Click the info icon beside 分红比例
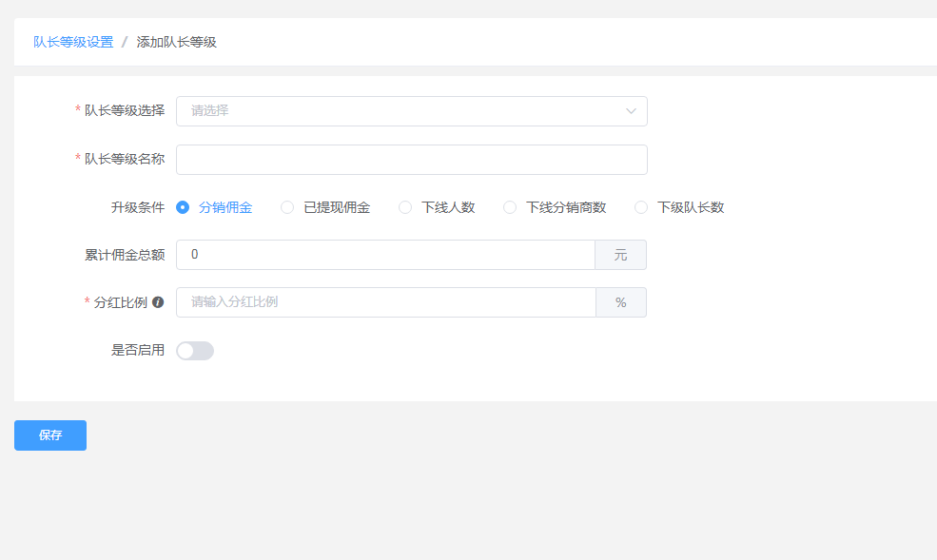937x560 pixels. (x=158, y=302)
